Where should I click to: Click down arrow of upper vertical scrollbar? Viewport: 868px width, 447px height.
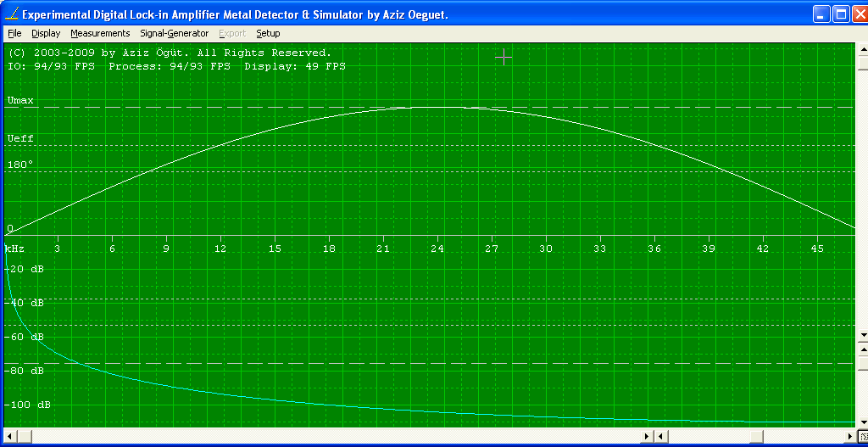[862, 335]
